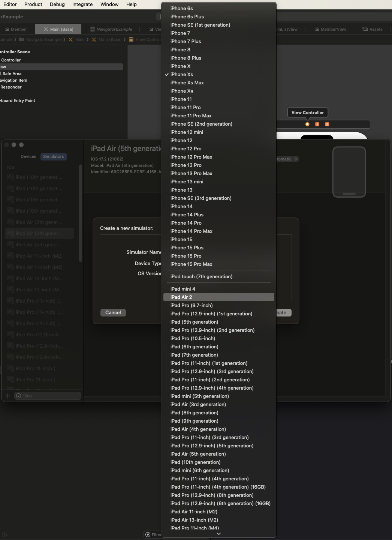The height and width of the screenshot is (540, 392).
Task: Pick iPad Air 13-inch (M2)
Action: click(219, 520)
